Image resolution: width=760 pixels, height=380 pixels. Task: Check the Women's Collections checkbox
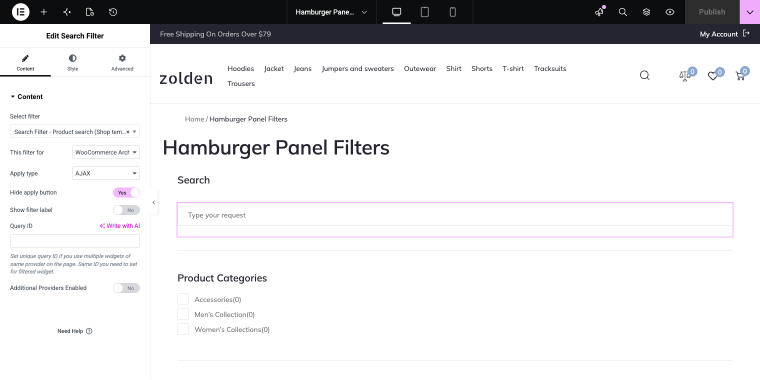click(x=183, y=329)
